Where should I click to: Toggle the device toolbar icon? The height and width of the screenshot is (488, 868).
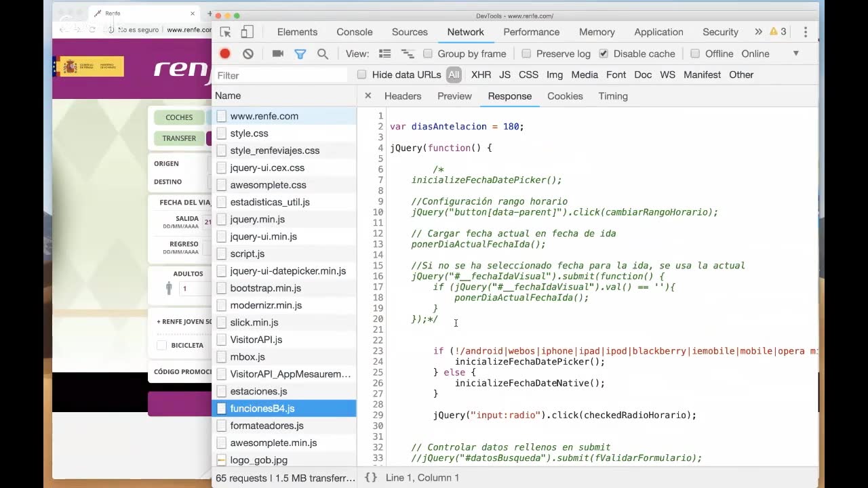(x=248, y=32)
